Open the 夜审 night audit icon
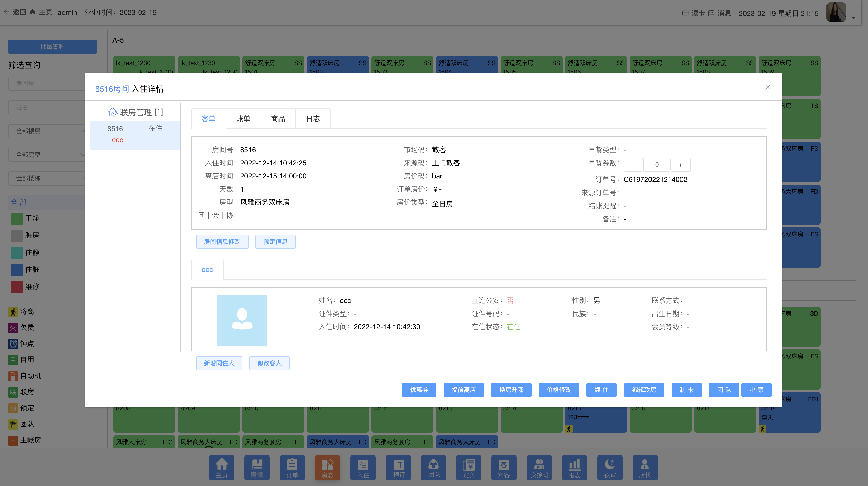 tap(610, 467)
